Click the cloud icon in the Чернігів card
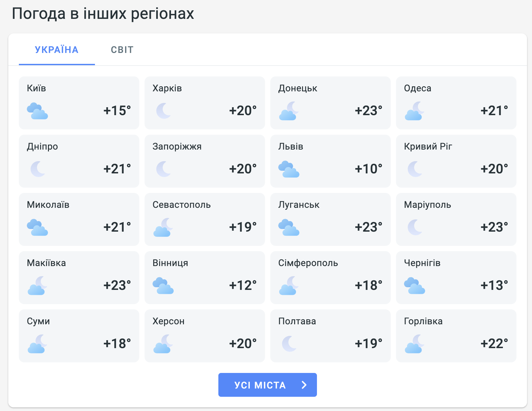Screen dimensions: 532x411 click(x=415, y=286)
